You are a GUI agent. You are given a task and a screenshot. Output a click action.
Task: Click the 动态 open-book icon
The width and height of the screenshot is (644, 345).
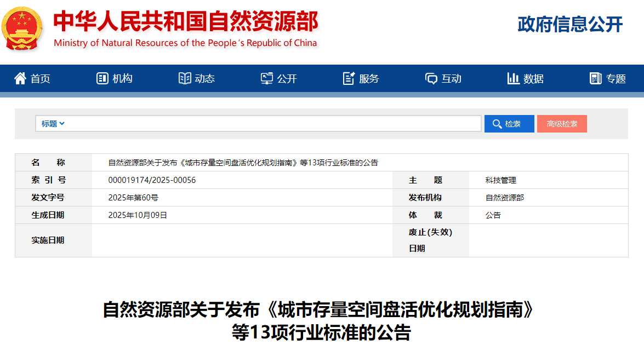point(185,78)
